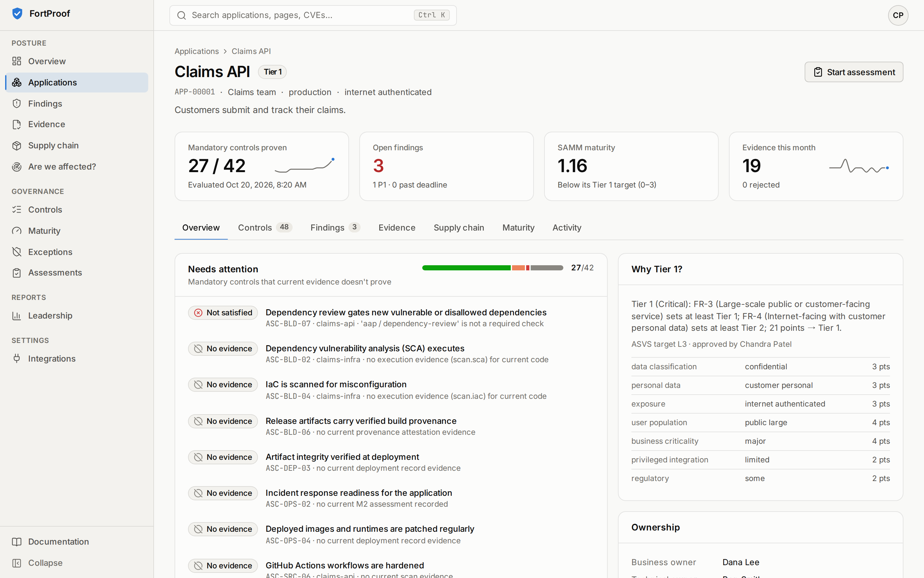This screenshot has width=924, height=578.
Task: Open the CP user avatar menu
Action: click(x=898, y=15)
